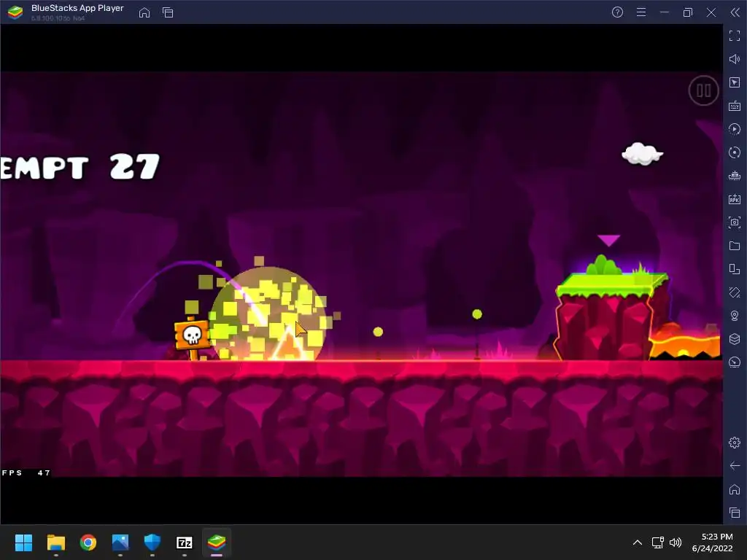
Task: Open 7-Zip from the taskbar
Action: click(185, 542)
